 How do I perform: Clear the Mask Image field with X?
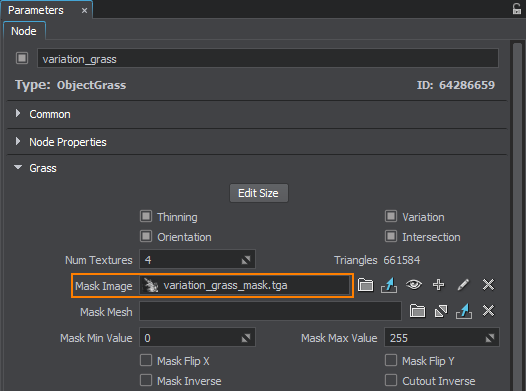(x=488, y=285)
